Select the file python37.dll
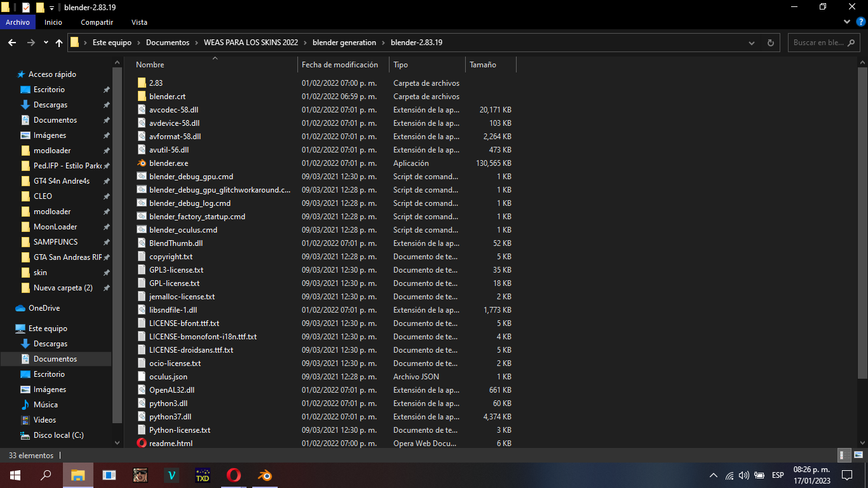This screenshot has height=488, width=868. click(x=170, y=417)
